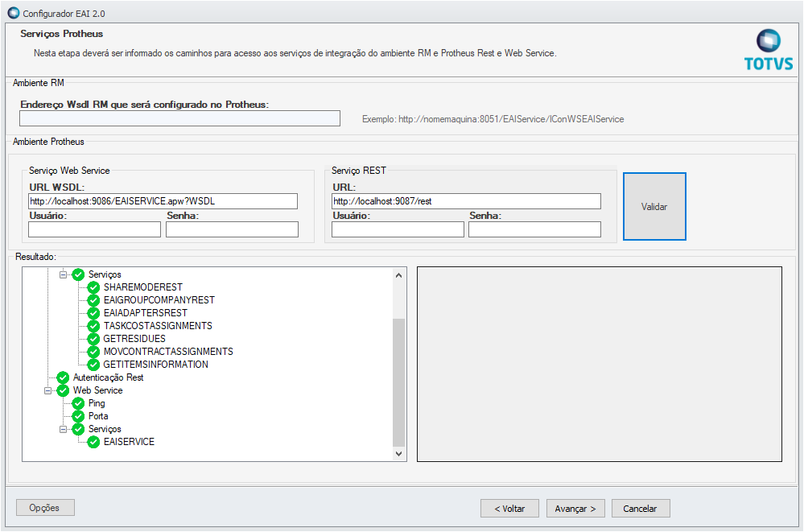
Task: Click the green check icon beside EAIADAPTERSREST
Action: (x=93, y=313)
